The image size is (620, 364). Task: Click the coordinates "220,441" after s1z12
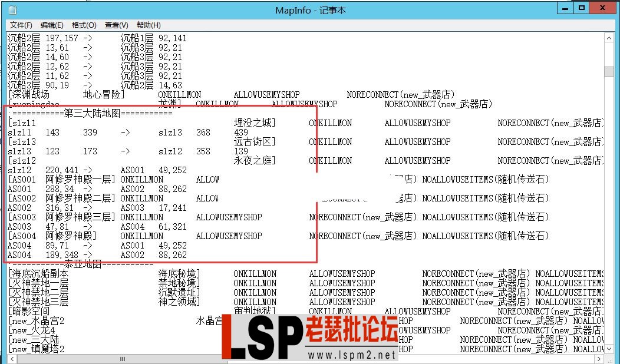pos(62,170)
